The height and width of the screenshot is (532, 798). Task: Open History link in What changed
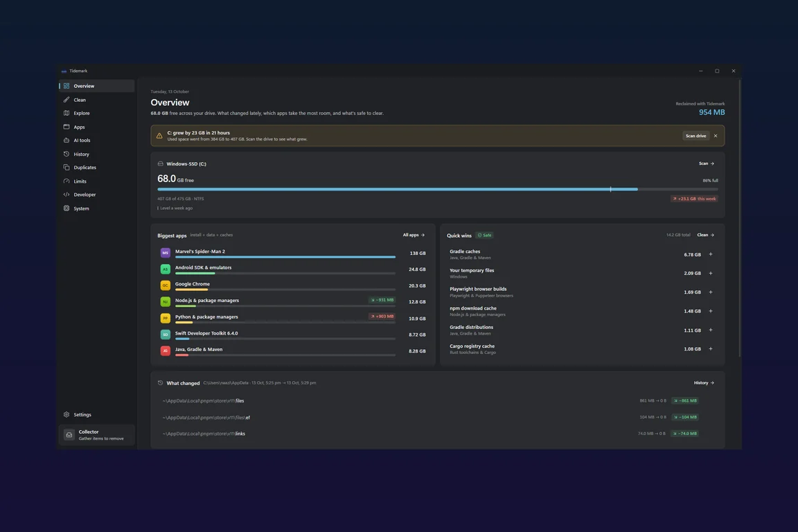point(704,383)
